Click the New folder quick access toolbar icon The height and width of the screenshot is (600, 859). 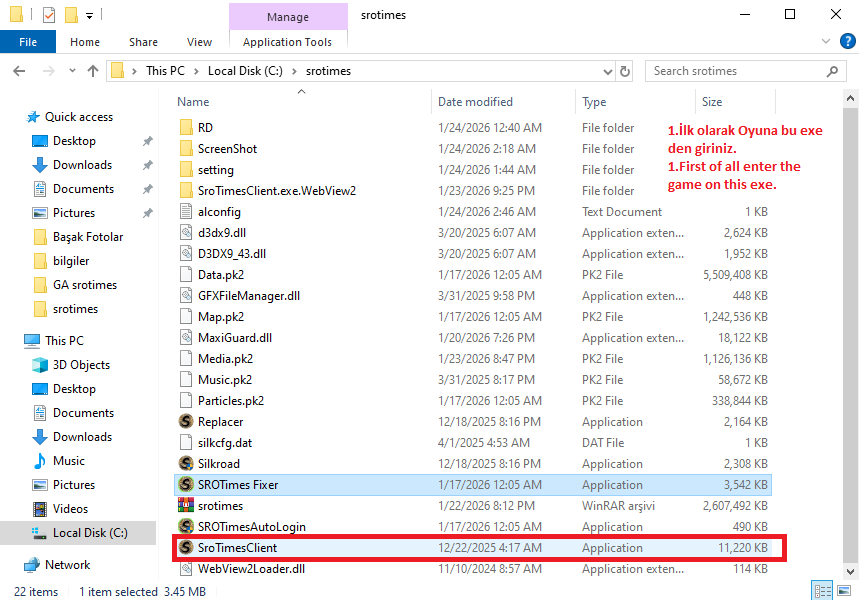pyautogui.click(x=71, y=15)
